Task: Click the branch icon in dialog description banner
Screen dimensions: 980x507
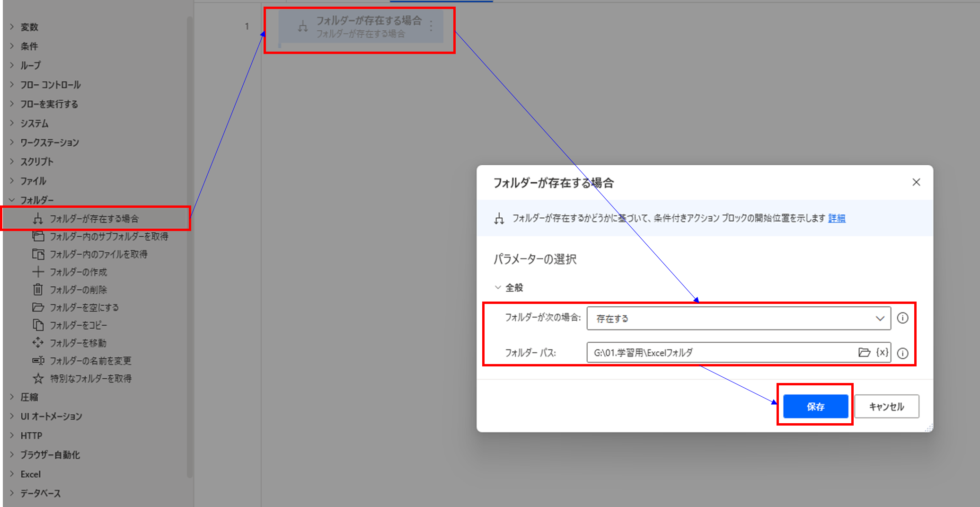Action: click(499, 219)
